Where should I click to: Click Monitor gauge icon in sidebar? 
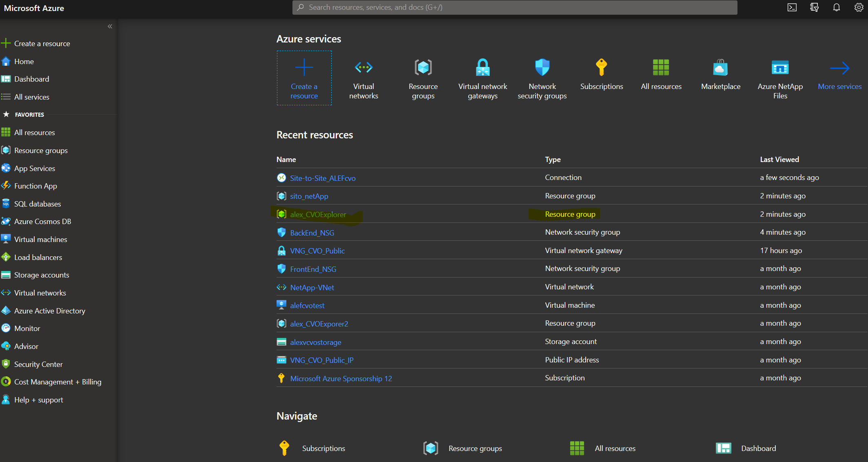tap(6, 328)
